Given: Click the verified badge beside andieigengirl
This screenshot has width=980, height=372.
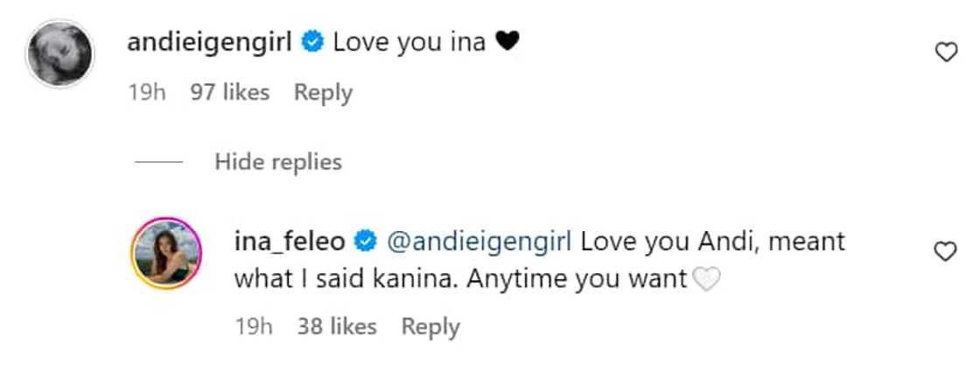Looking at the screenshot, I should pyautogui.click(x=312, y=41).
